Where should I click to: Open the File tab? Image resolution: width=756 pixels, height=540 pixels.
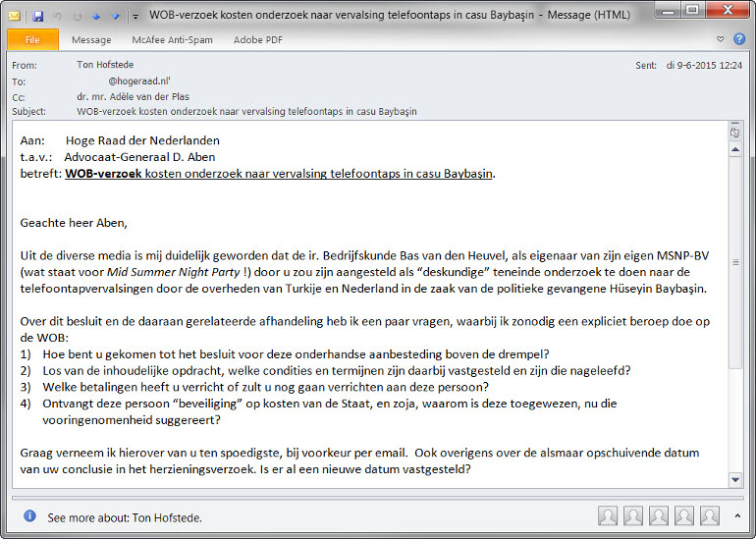[32, 39]
